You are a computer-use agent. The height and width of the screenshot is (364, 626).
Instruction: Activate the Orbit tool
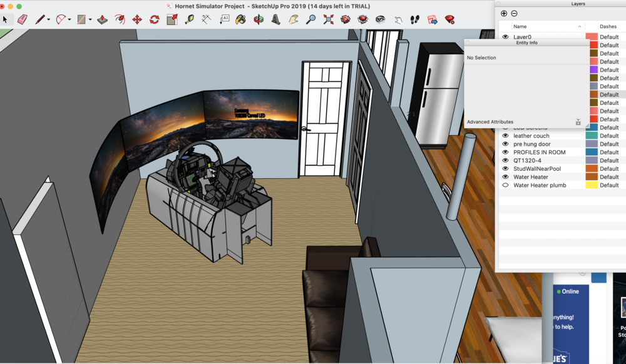pos(257,19)
